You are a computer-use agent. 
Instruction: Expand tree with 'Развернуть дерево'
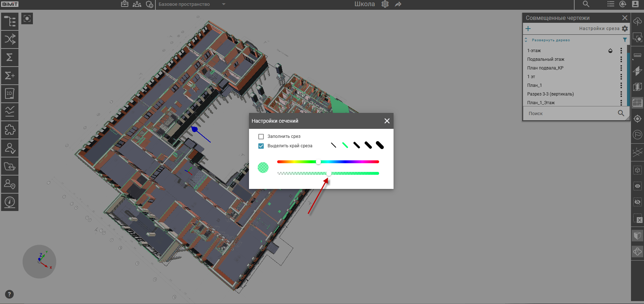(x=550, y=40)
